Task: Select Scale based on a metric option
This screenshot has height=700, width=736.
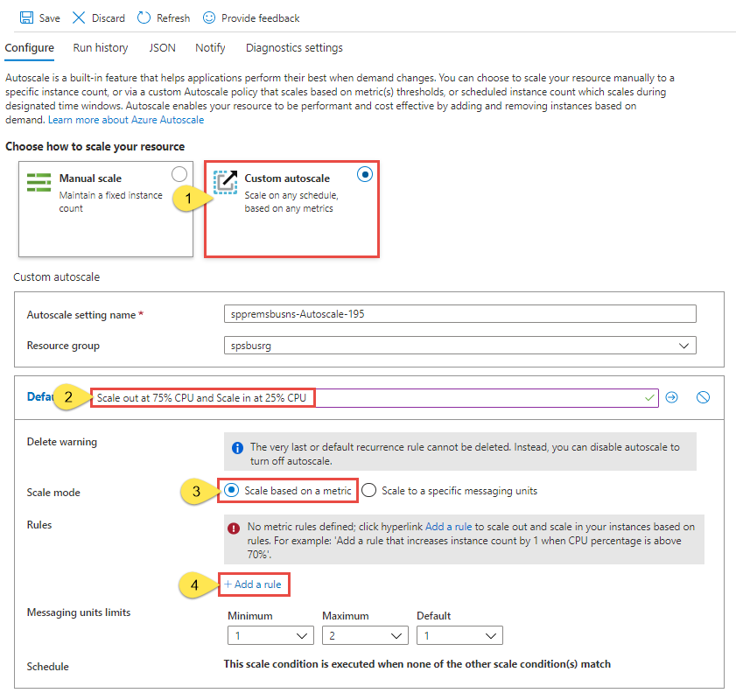Action: (x=231, y=490)
